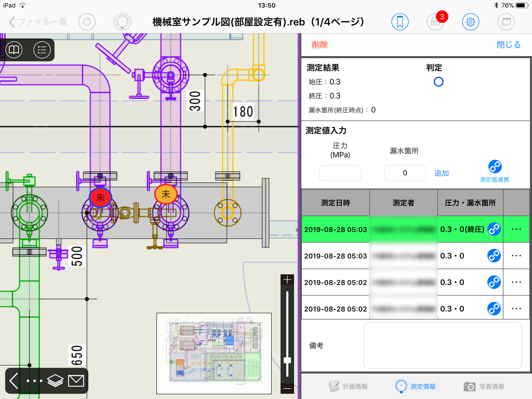Tap the layers icon in bottom toolbar

55,381
